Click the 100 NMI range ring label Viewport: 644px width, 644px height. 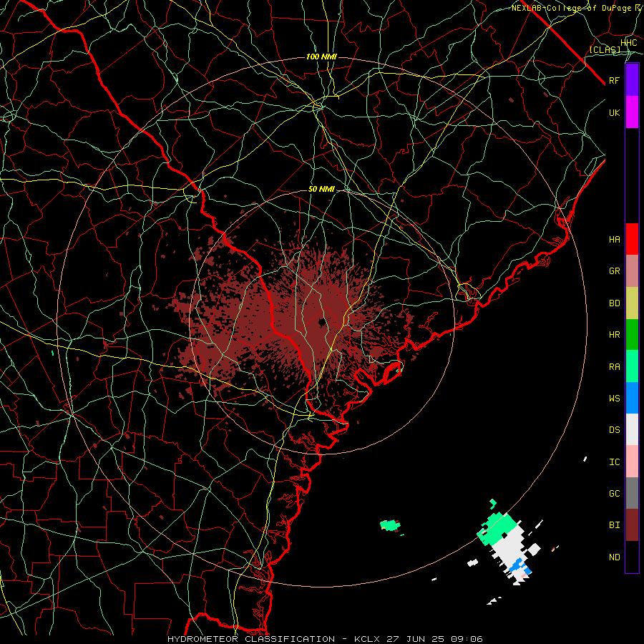tap(321, 57)
